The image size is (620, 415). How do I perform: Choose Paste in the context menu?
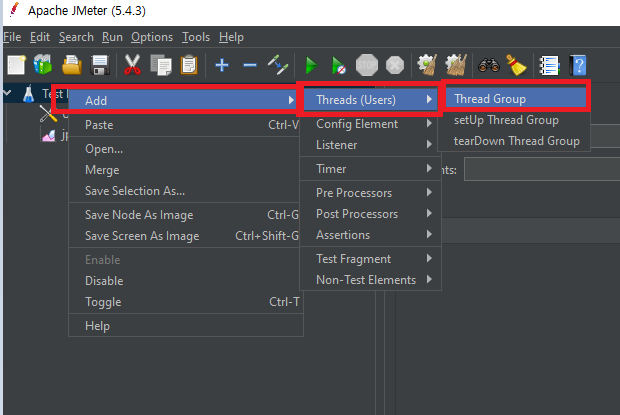(x=184, y=125)
